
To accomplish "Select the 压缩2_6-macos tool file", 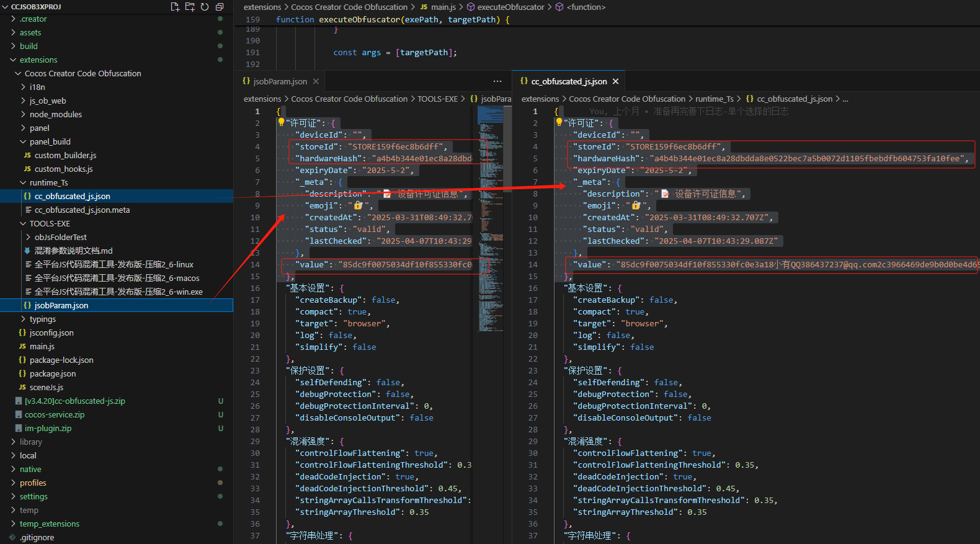I will [117, 278].
